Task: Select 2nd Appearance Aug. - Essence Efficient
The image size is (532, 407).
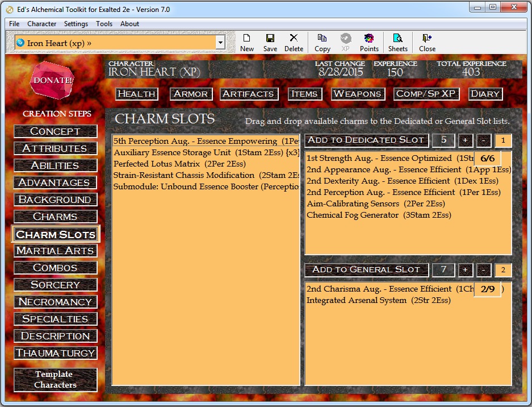Action: coord(408,169)
